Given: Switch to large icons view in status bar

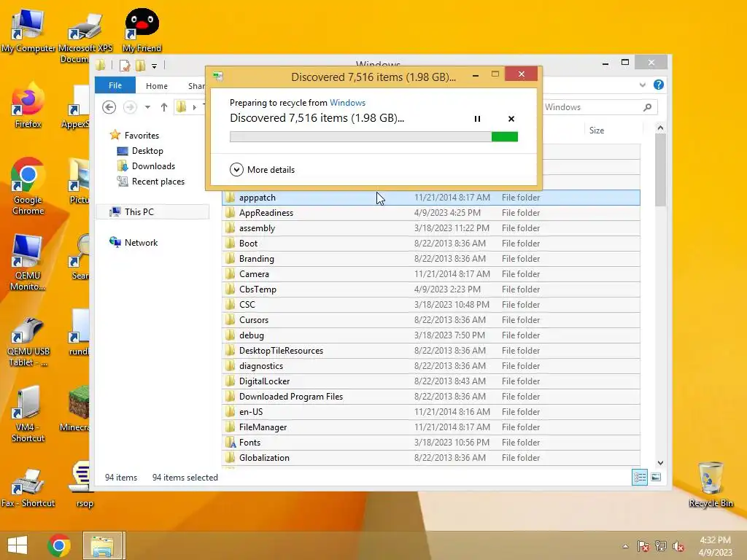Looking at the screenshot, I should pos(656,477).
